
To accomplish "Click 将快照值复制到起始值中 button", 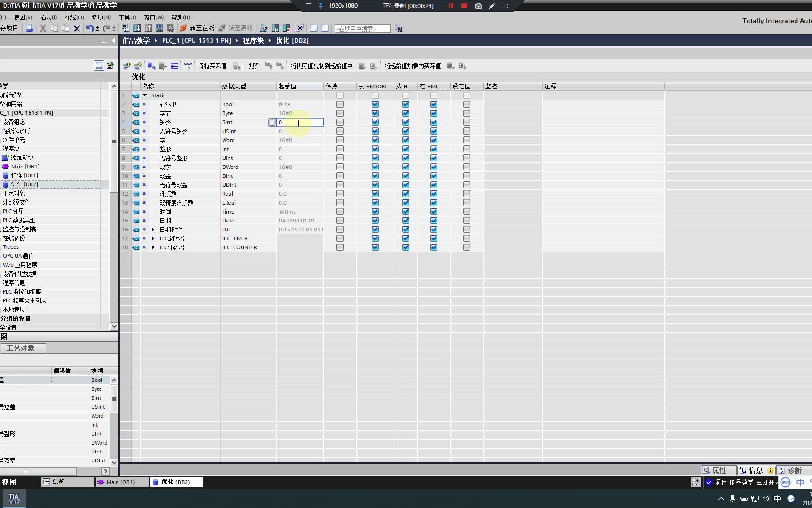I will [x=321, y=66].
